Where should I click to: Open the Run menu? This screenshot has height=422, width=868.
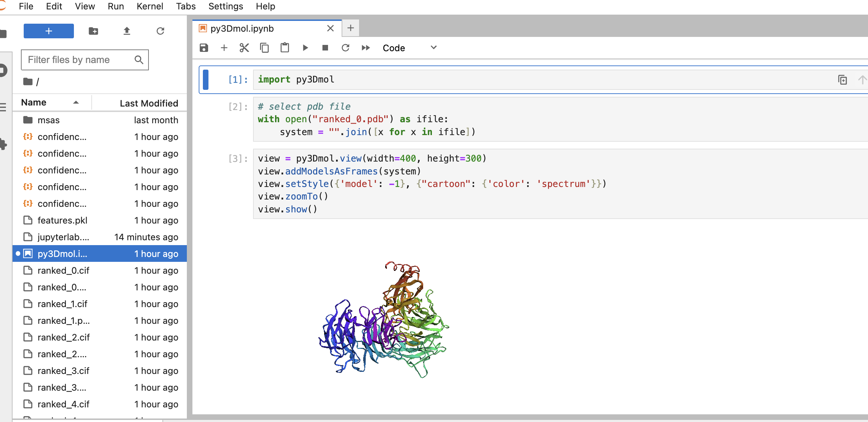(116, 6)
